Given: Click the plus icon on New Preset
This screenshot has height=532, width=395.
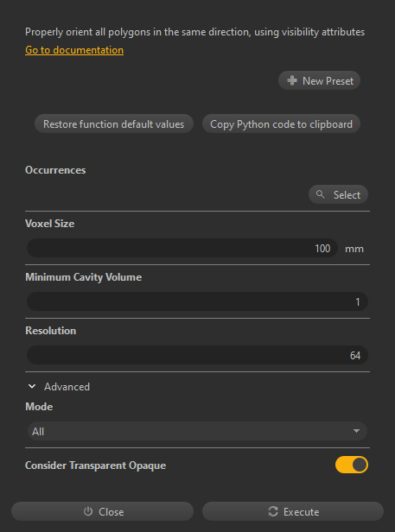Looking at the screenshot, I should click(x=292, y=81).
